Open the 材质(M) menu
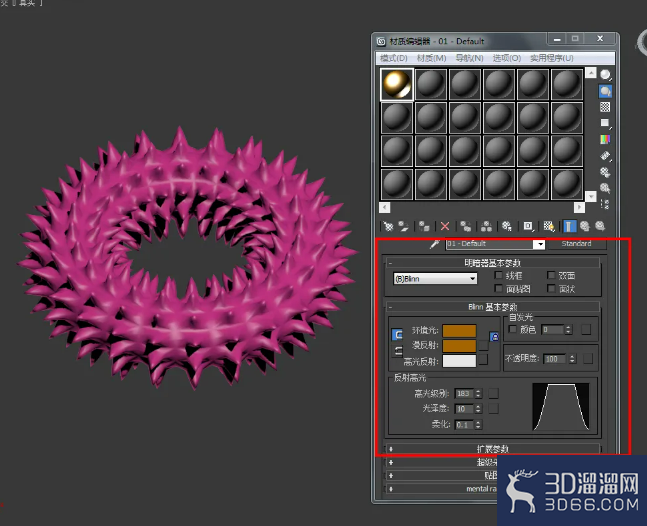Screen dimensions: 647x526 [432, 58]
